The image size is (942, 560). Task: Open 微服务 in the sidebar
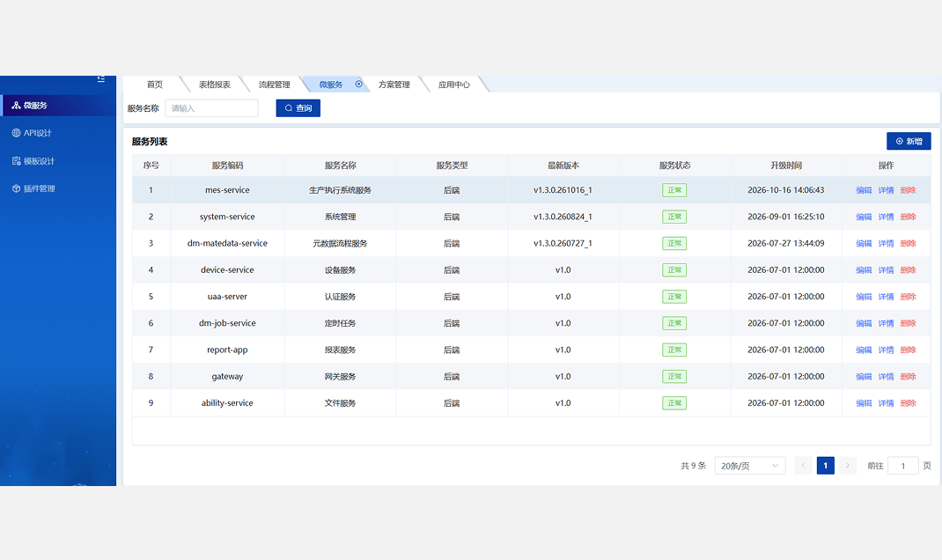pos(58,105)
